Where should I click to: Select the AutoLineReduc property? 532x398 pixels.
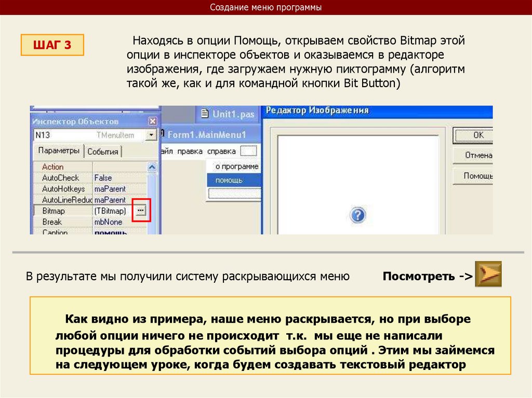point(66,200)
